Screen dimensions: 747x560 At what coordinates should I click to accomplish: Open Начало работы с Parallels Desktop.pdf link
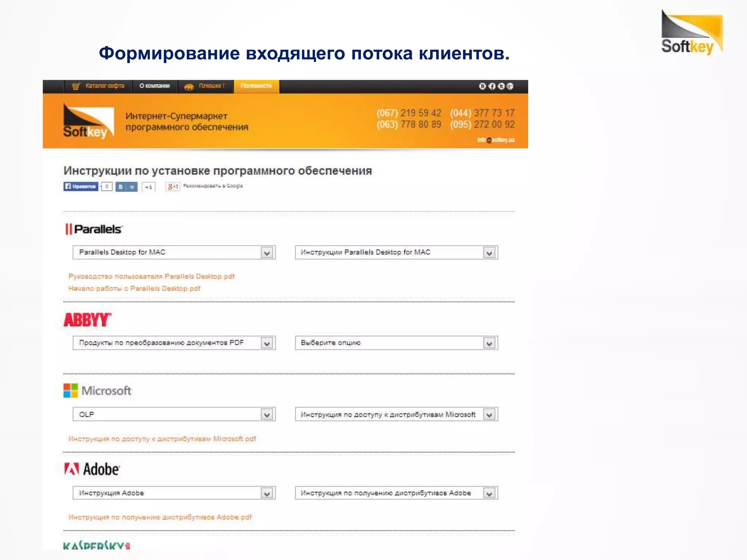134,288
